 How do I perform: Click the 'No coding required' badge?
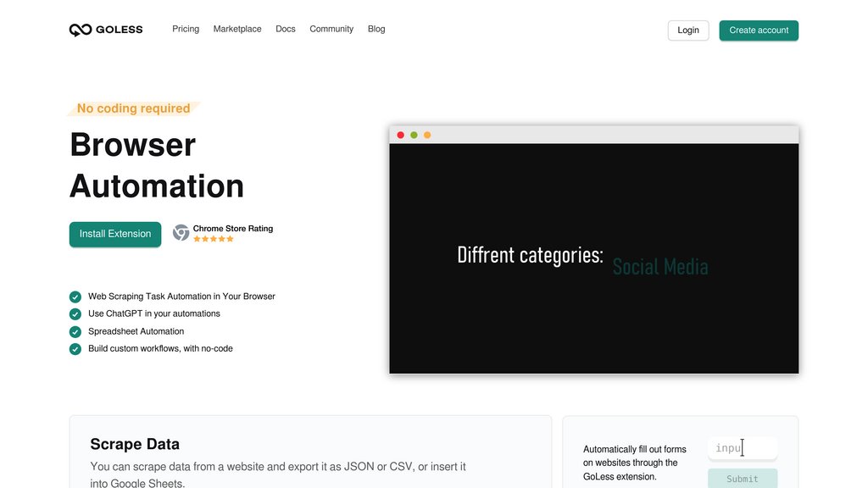(x=133, y=108)
